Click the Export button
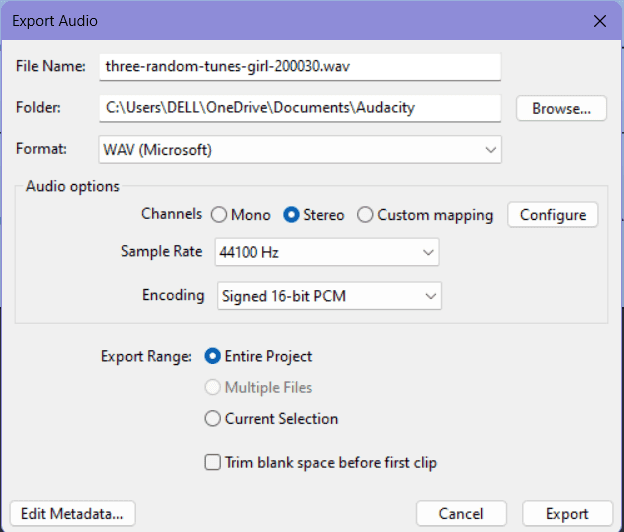Image resolution: width=624 pixels, height=532 pixels. point(567,513)
